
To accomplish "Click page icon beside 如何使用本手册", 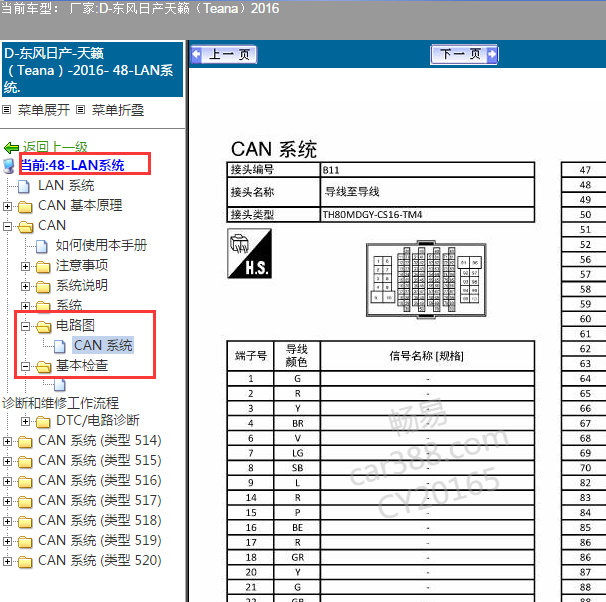I will 42,246.
